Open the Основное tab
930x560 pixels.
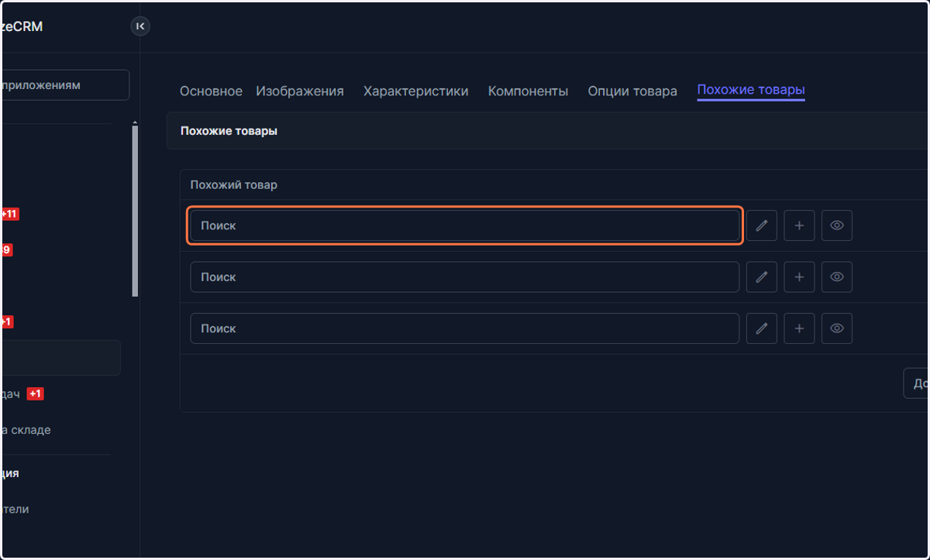coord(211,91)
